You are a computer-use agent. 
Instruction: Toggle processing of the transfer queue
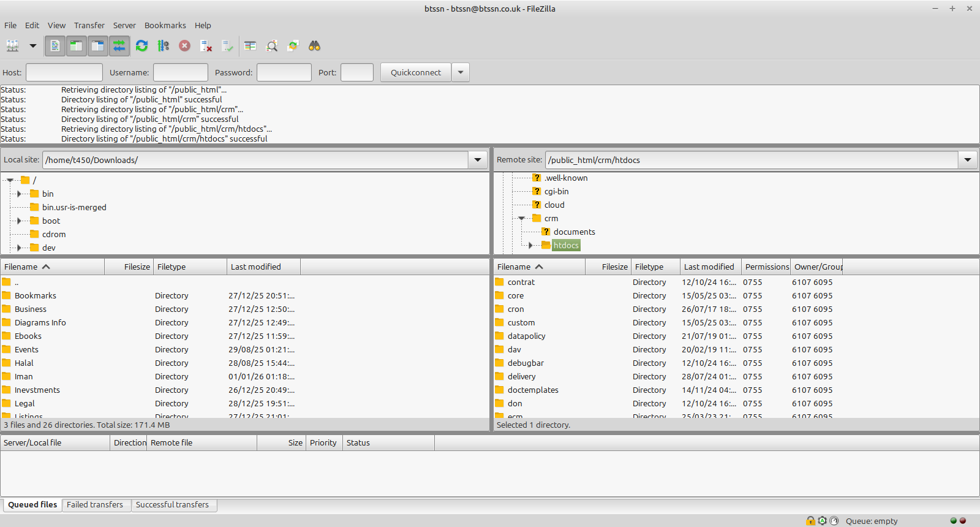163,46
